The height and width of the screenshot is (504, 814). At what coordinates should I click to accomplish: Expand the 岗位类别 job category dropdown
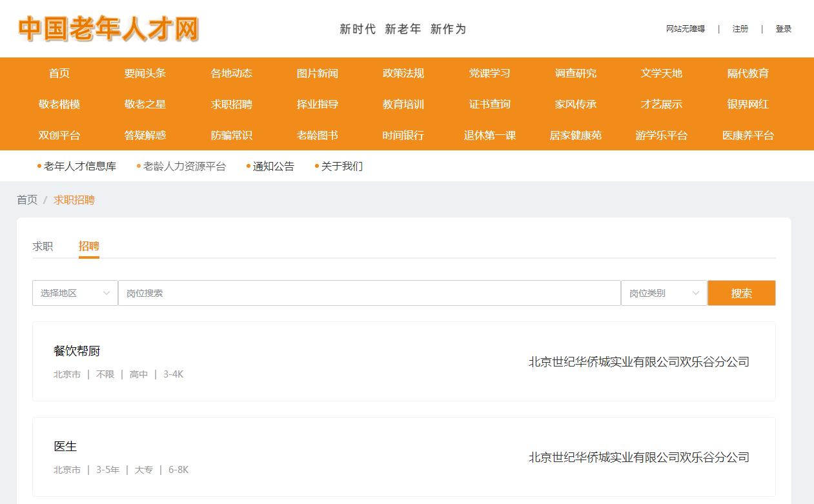tap(664, 293)
